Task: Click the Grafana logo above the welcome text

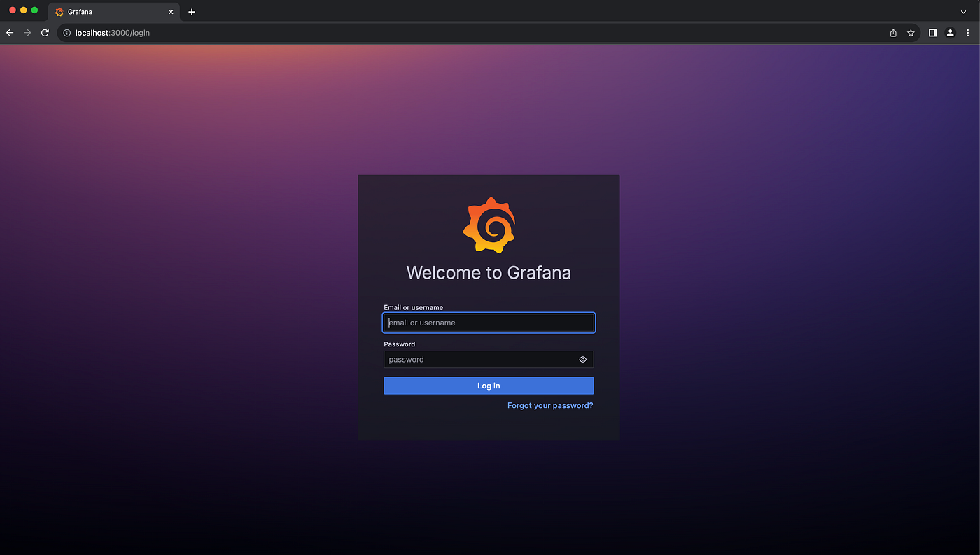Action: 489,225
